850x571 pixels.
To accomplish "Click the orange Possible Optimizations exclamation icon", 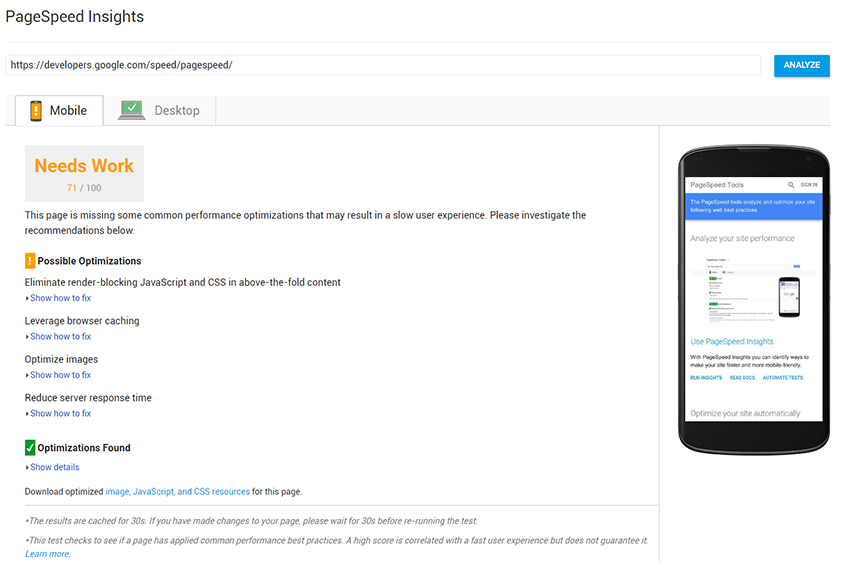I will (30, 261).
